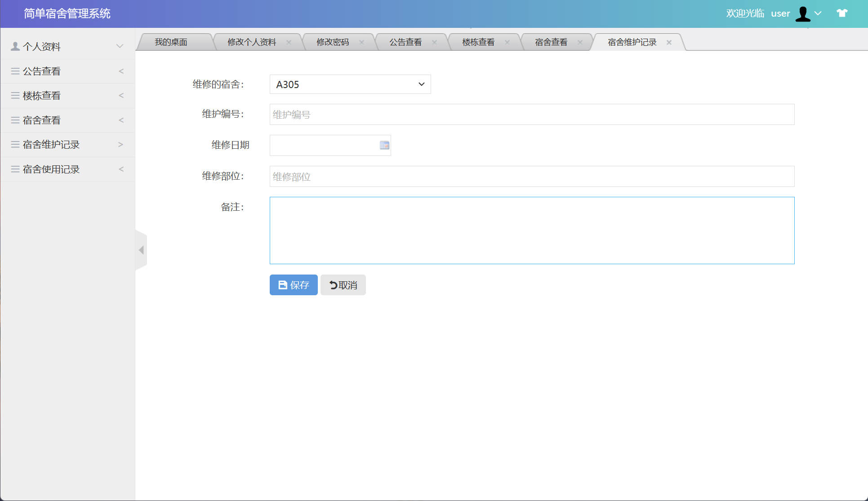Image resolution: width=868 pixels, height=501 pixels.
Task: Click the list icon beside 宿舍维护记录
Action: click(14, 144)
